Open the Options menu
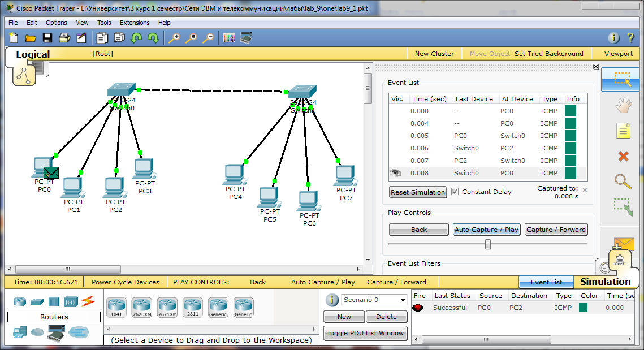This screenshot has width=644, height=350. (57, 23)
